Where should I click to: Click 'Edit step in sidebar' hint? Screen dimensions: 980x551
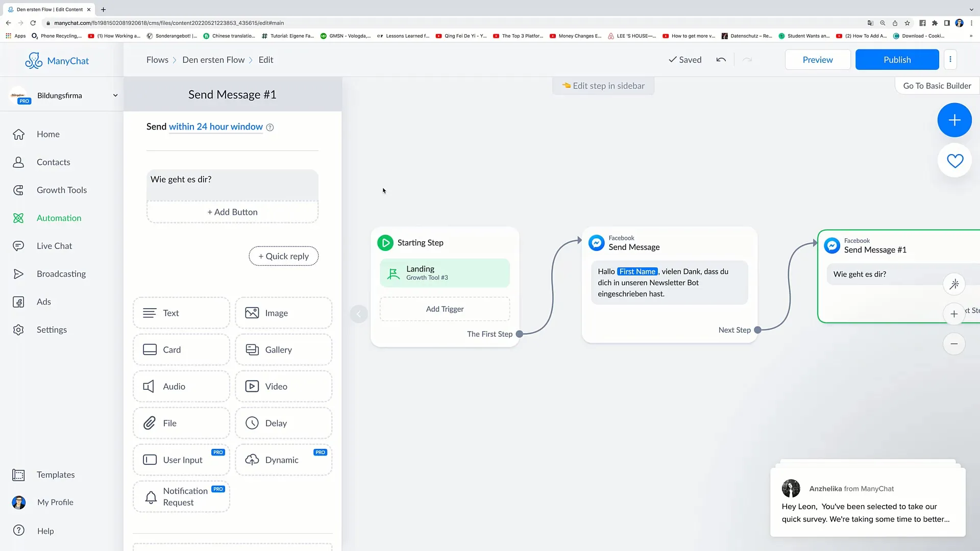click(x=603, y=86)
